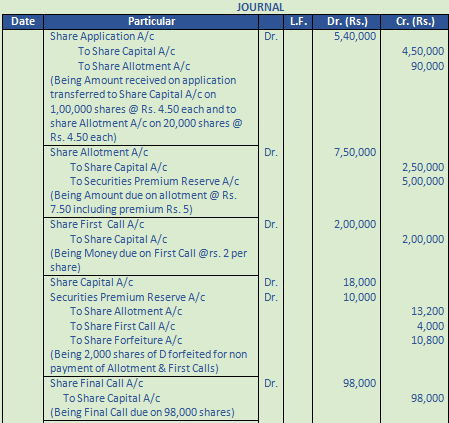Click narration Being 2,000 shares of D forfeited

point(149,361)
